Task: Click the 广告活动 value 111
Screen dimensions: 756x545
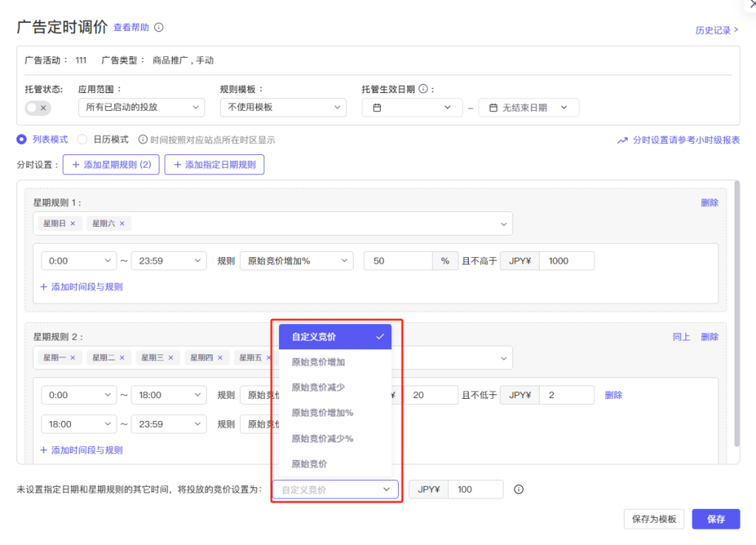Action: tap(81, 61)
